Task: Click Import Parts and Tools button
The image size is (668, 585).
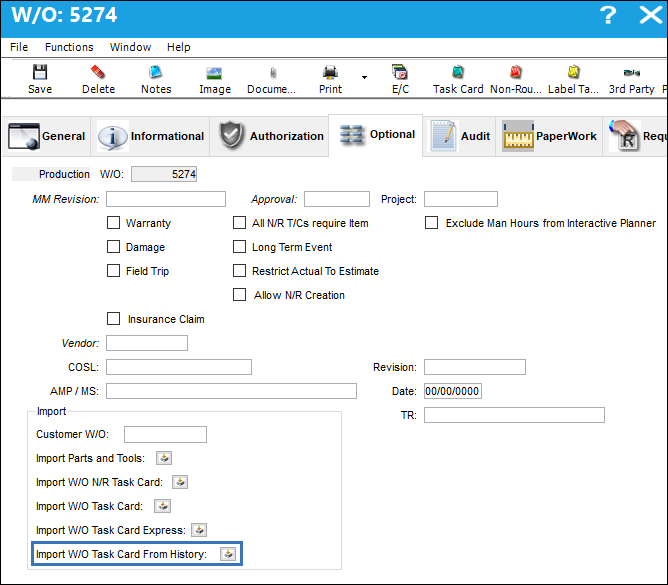Action: pos(164,458)
